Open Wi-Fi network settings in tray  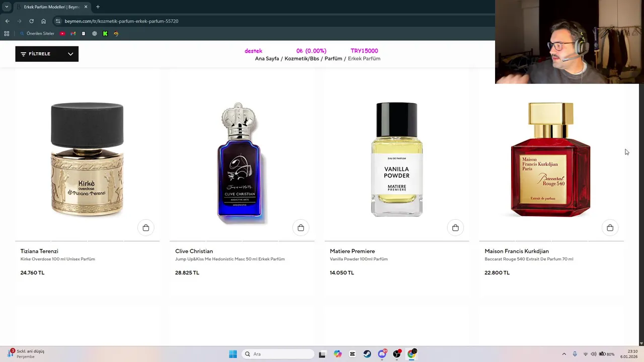point(586,354)
